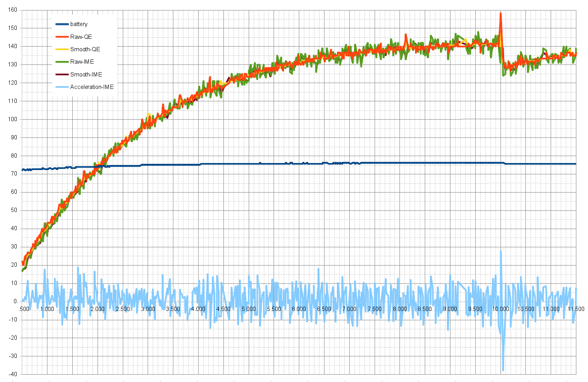The image size is (588, 382).
Task: Click the x-axis label 1.500
Action: pos(72,309)
